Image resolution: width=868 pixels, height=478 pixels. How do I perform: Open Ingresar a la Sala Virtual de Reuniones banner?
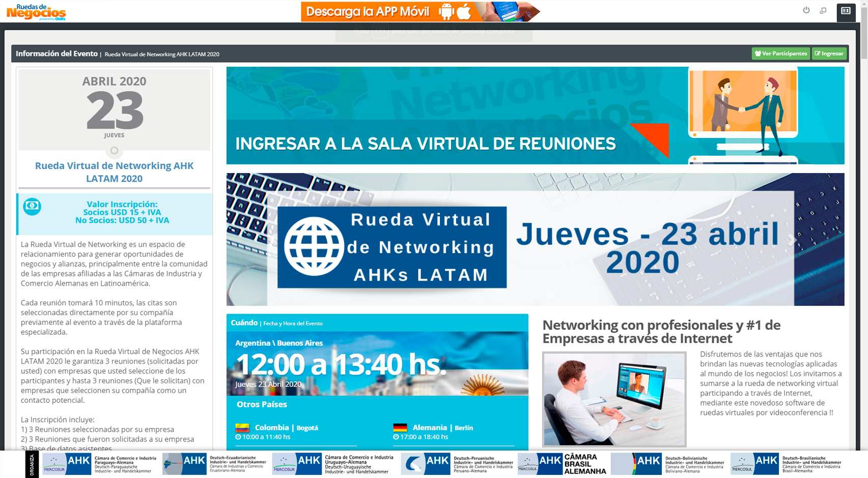click(x=535, y=116)
